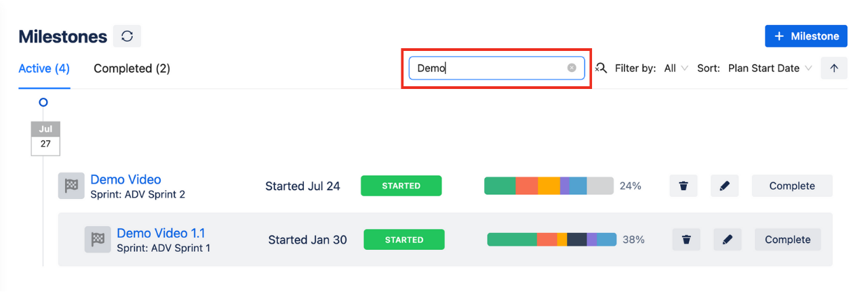868x292 pixels.
Task: Edit Demo Video 1.1 with pencil icon
Action: 728,240
